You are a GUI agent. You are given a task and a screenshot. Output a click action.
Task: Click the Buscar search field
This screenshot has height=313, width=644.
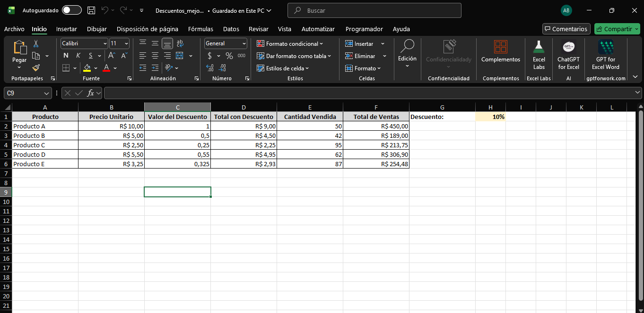pos(374,10)
